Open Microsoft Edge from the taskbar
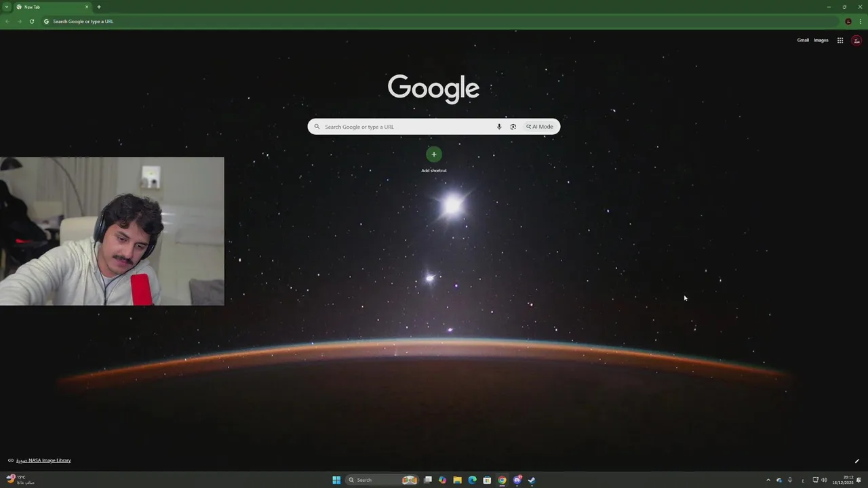The height and width of the screenshot is (488, 868). coord(473,480)
